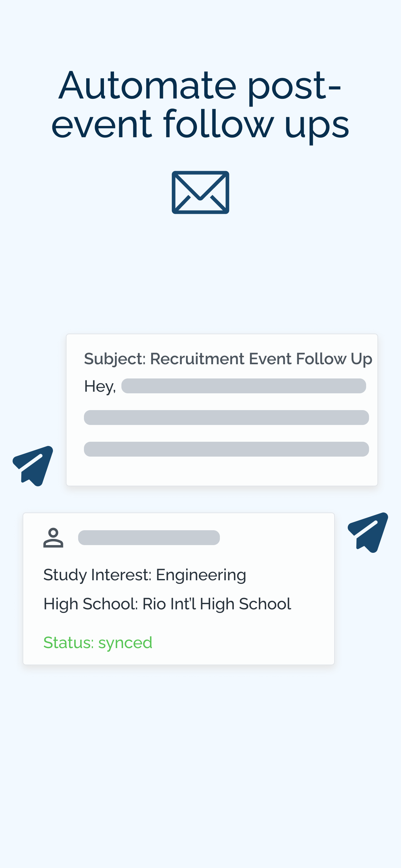Click 'Recruitment Event Follow Up' subject text
Screen dimensions: 401x868
(261, 359)
